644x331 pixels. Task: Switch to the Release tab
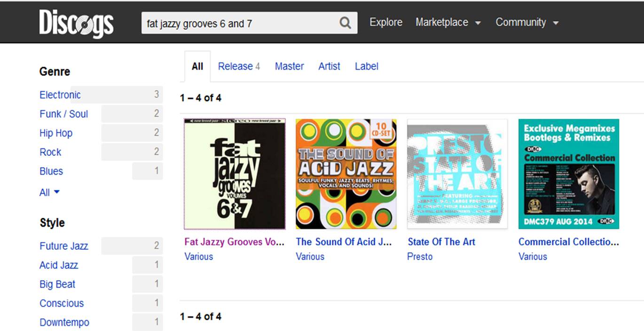click(x=238, y=67)
